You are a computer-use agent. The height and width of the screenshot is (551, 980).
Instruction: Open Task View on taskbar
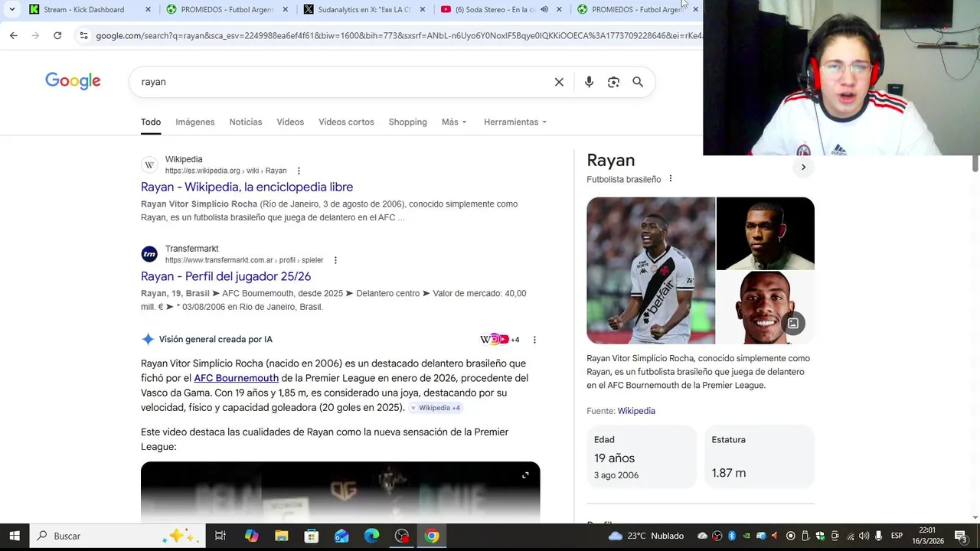[220, 536]
